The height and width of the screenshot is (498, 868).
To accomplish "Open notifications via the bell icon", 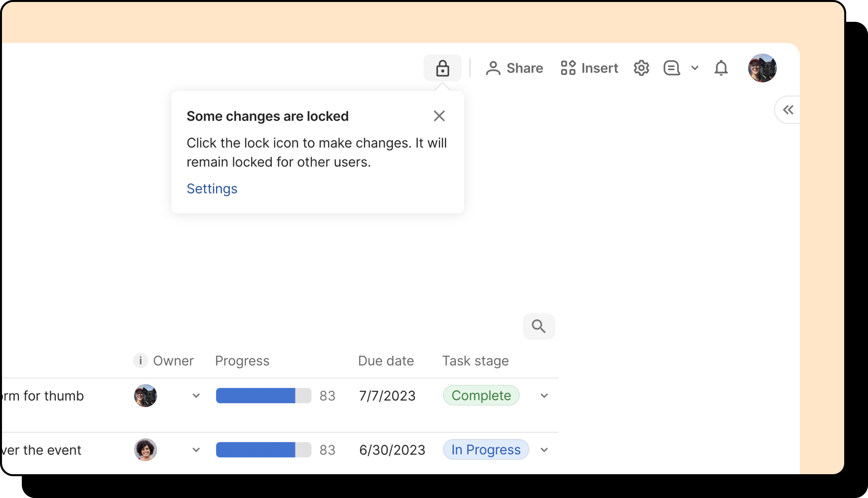I will 721,68.
